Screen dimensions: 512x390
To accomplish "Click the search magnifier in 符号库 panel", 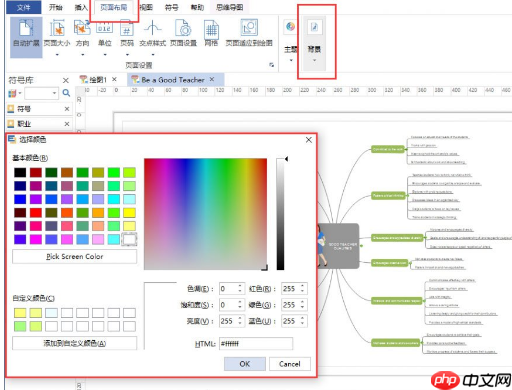I will pos(66,93).
